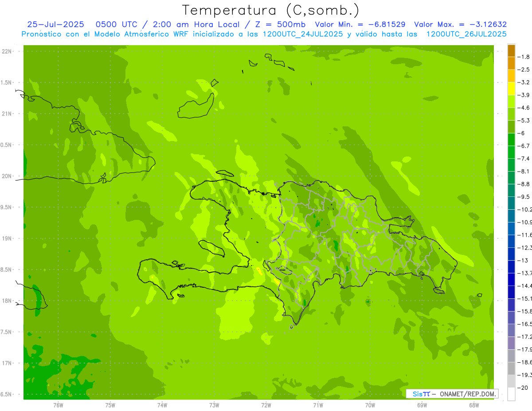Screen dimensions: 532x411
Task: Pick the yellow swatch between -3.2 and -3.9
Action: click(x=511, y=89)
